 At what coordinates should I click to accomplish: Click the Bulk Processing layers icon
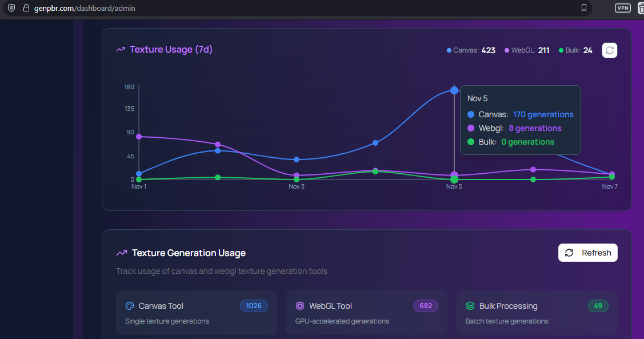(470, 306)
